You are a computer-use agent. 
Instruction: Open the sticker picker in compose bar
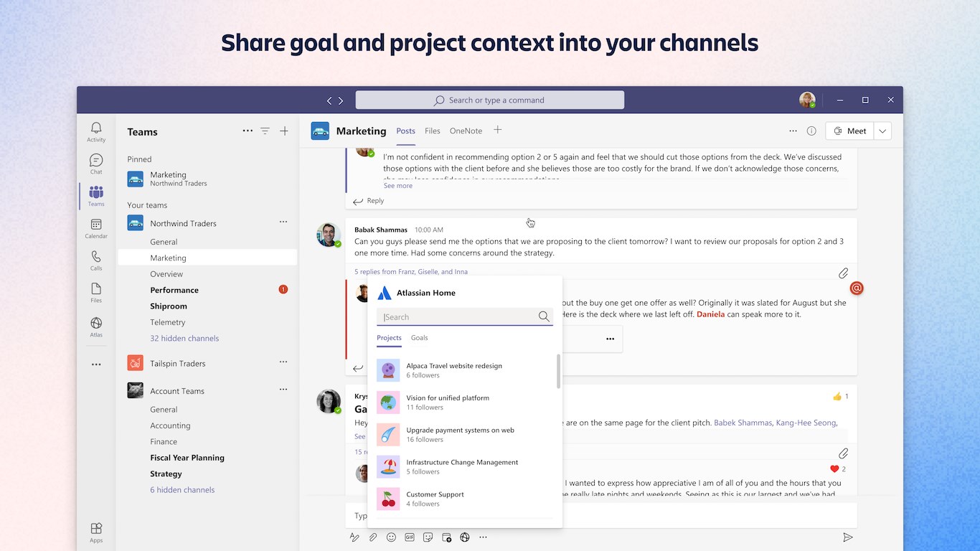[428, 537]
